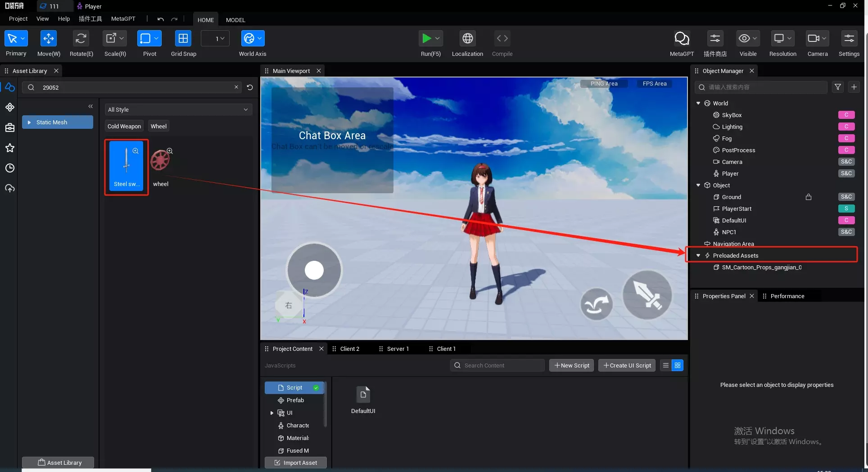The height and width of the screenshot is (472, 868).
Task: Click the New Script button
Action: pos(572,365)
